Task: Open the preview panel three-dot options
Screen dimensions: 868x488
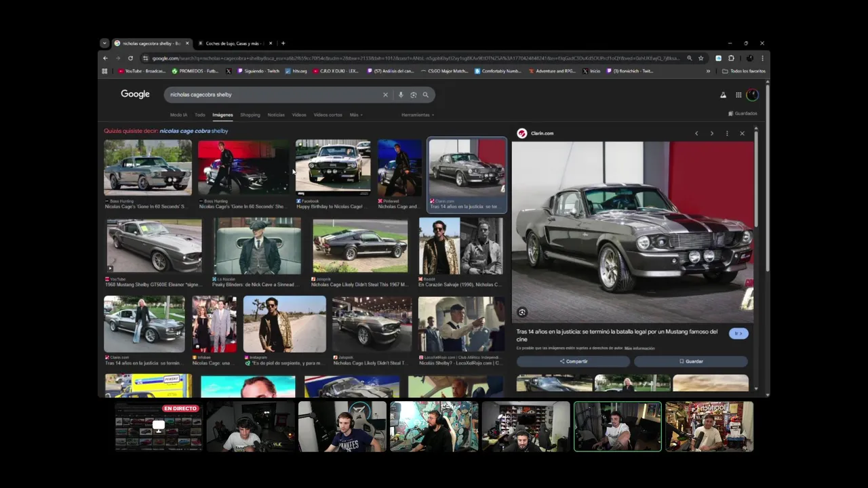Action: click(x=727, y=134)
